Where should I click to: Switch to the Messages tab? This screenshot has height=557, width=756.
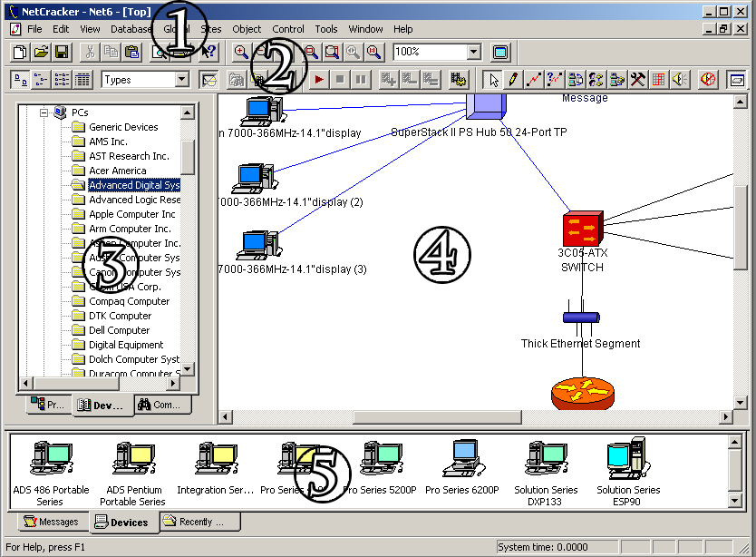tap(52, 522)
